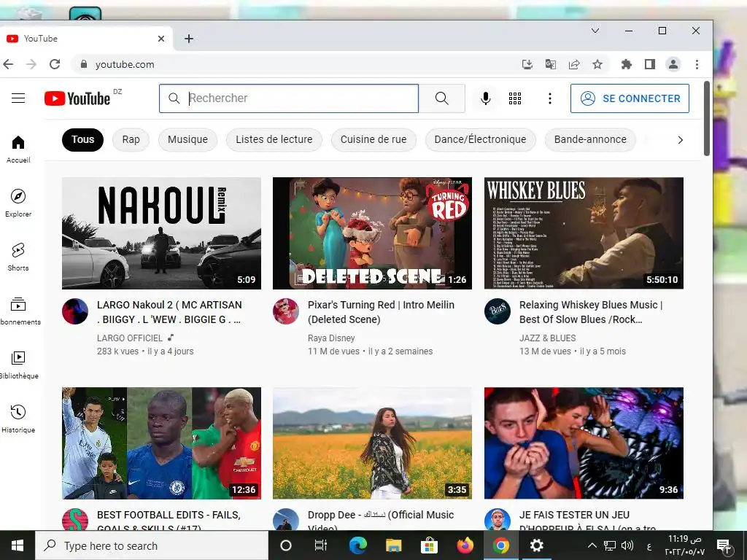Open Historique in the sidebar
The height and width of the screenshot is (560, 747).
click(18, 419)
